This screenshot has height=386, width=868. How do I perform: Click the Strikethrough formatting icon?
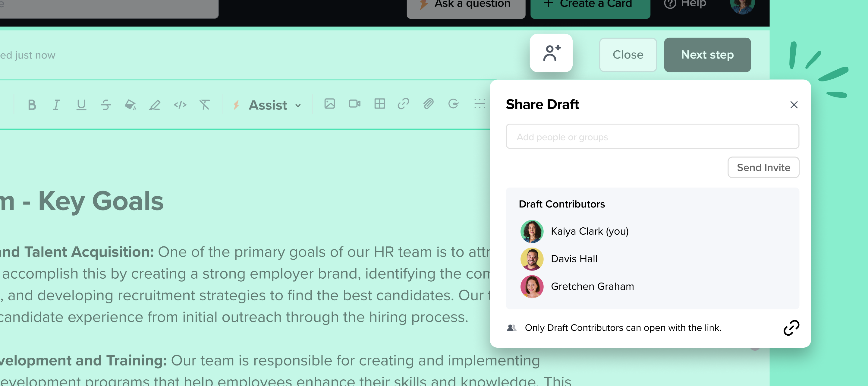pos(105,105)
